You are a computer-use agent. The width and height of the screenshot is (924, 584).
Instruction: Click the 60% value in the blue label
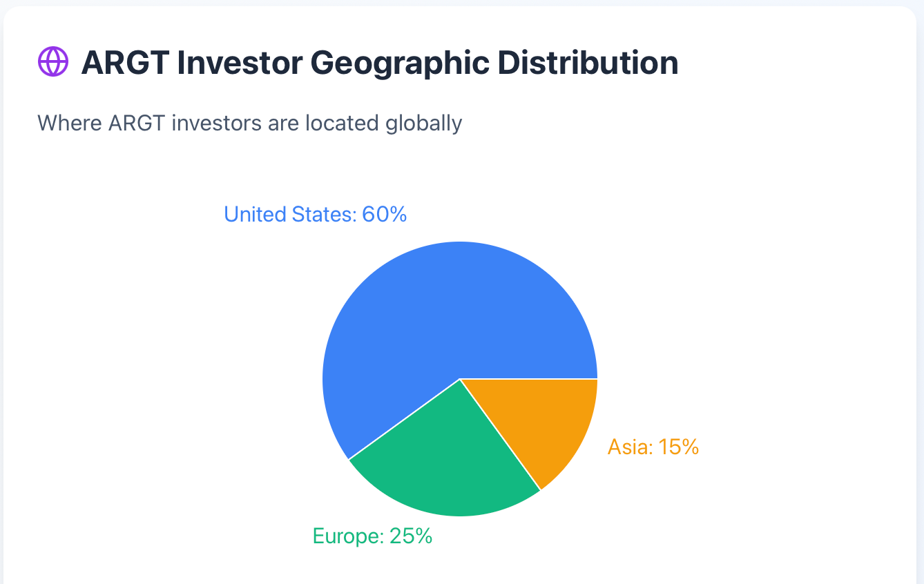click(385, 215)
